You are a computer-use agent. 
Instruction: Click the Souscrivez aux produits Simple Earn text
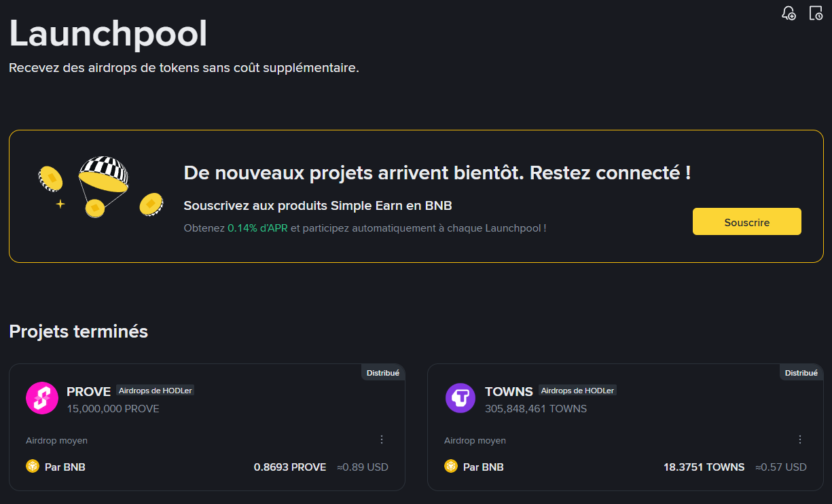point(318,206)
